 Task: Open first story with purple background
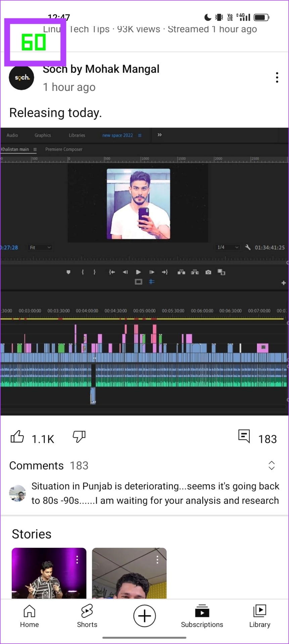coord(49,573)
